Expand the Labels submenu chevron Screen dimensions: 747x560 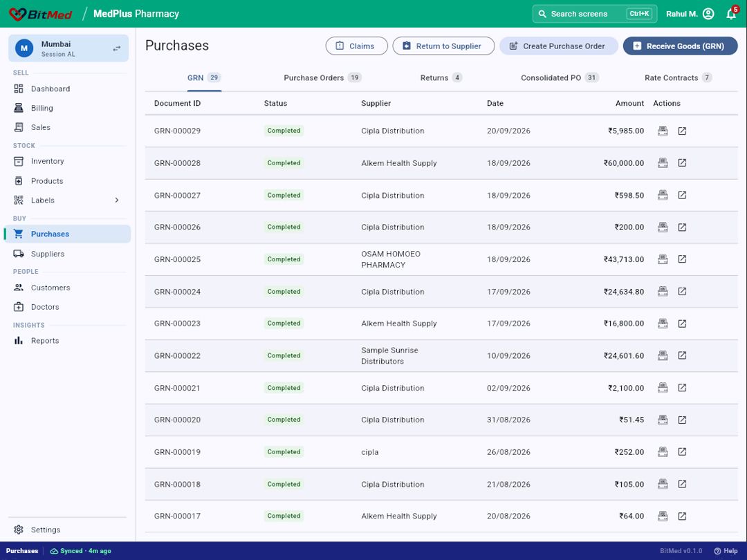[x=117, y=200]
